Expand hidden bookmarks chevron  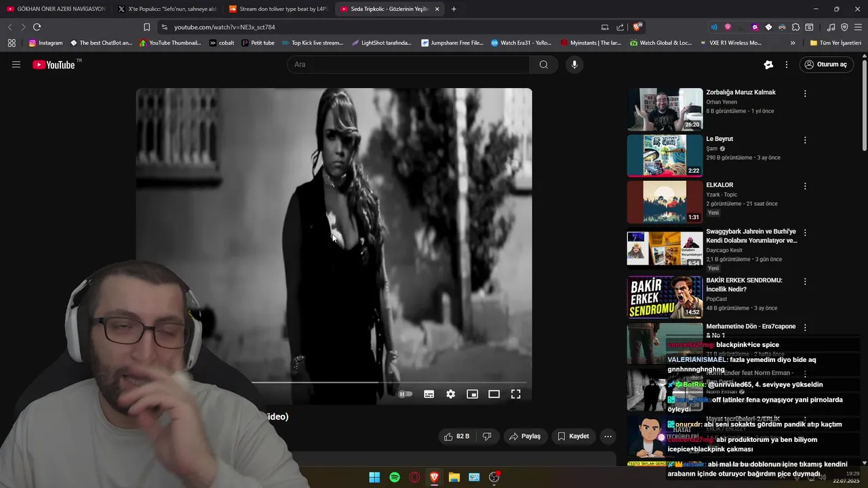(793, 43)
